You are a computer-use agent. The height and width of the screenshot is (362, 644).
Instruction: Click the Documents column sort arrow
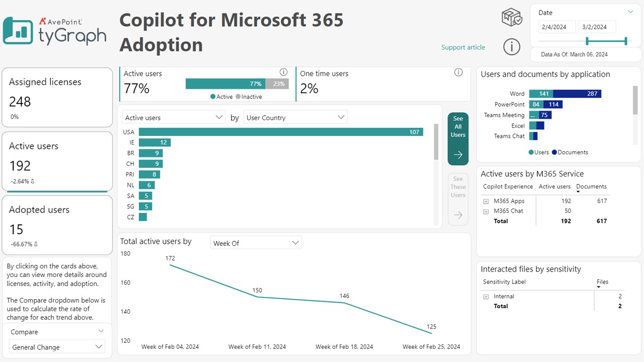point(578,192)
